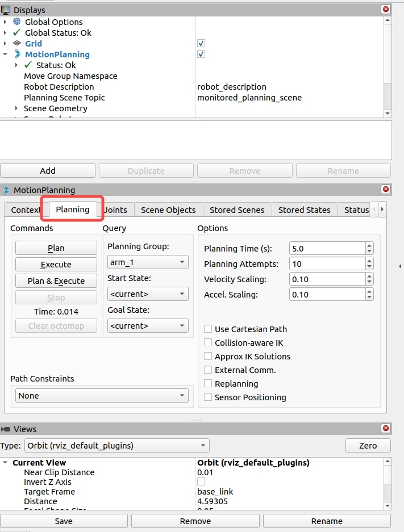
Task: Toggle the MotionPlanning display checkbox
Action: (201, 55)
